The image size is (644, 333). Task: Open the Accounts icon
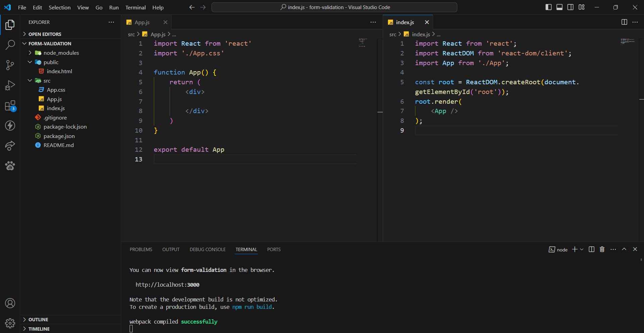(x=10, y=303)
